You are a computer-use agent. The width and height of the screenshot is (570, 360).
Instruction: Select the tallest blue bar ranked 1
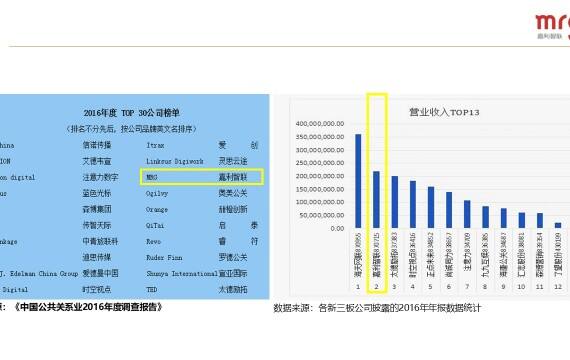point(358,181)
